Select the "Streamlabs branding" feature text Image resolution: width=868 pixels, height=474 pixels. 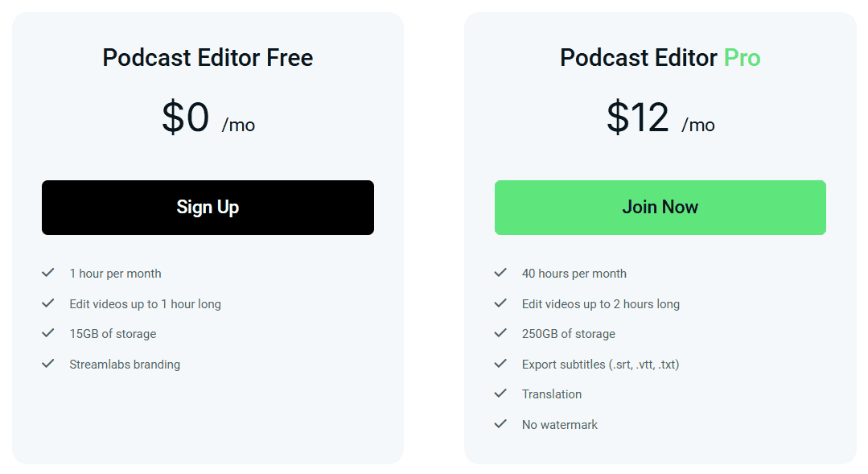click(125, 364)
